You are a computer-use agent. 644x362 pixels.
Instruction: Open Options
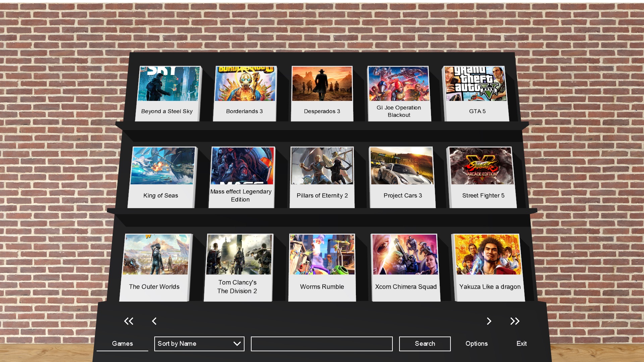(477, 344)
